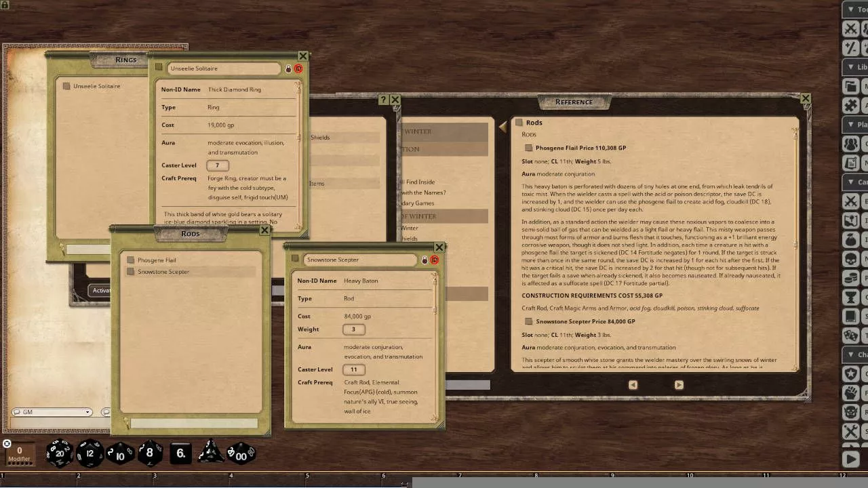Select Snowstone Scepter row in Rods list

pyautogui.click(x=191, y=272)
